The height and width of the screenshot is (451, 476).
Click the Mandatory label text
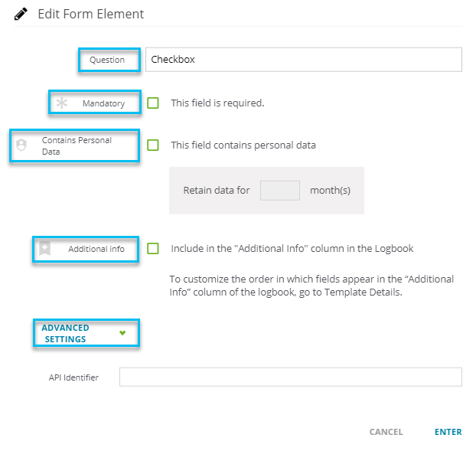[x=104, y=103]
